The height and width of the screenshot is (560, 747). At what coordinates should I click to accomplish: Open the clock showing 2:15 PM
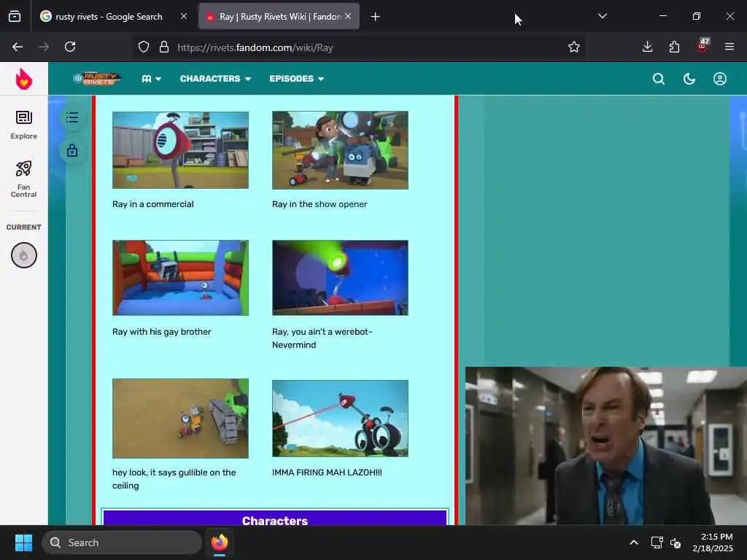coord(713,542)
